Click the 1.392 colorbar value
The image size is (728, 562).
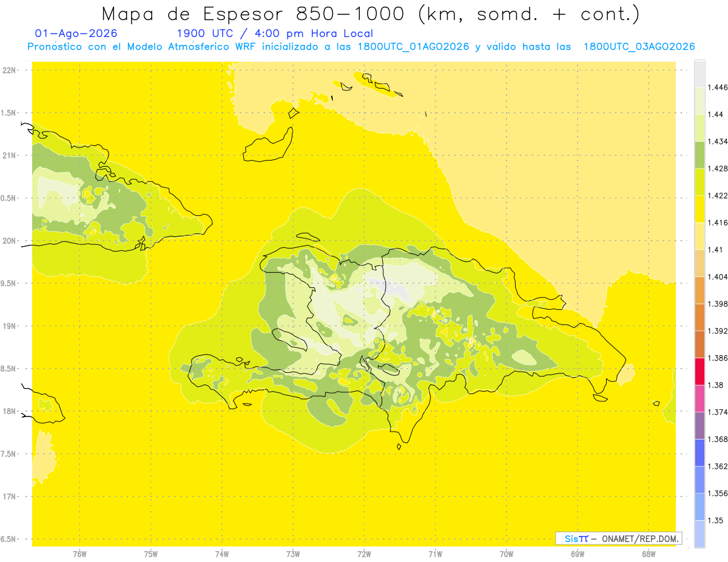(718, 331)
